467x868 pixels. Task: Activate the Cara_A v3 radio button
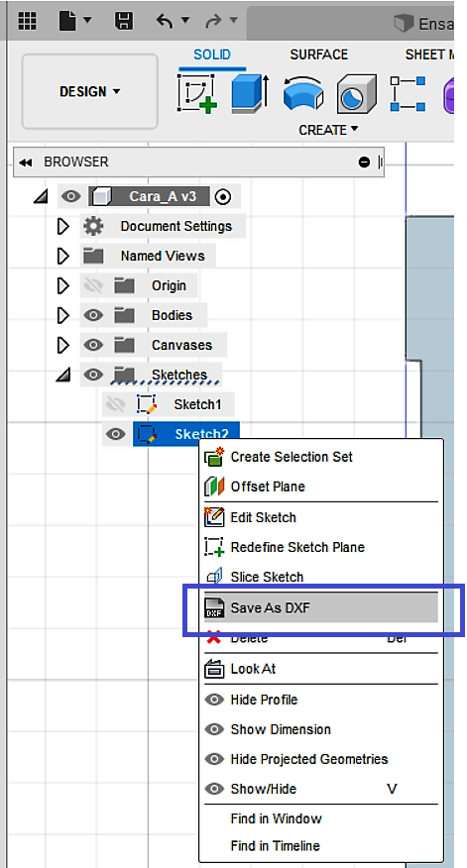223,196
